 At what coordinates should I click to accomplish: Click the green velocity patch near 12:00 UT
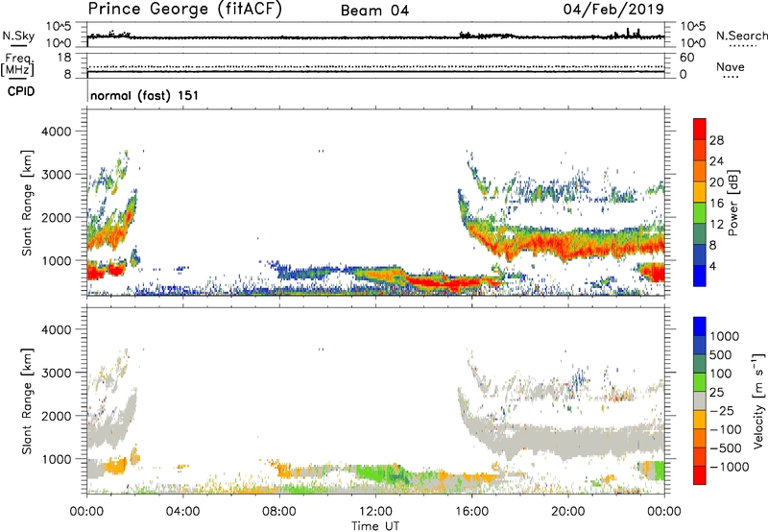click(x=379, y=473)
